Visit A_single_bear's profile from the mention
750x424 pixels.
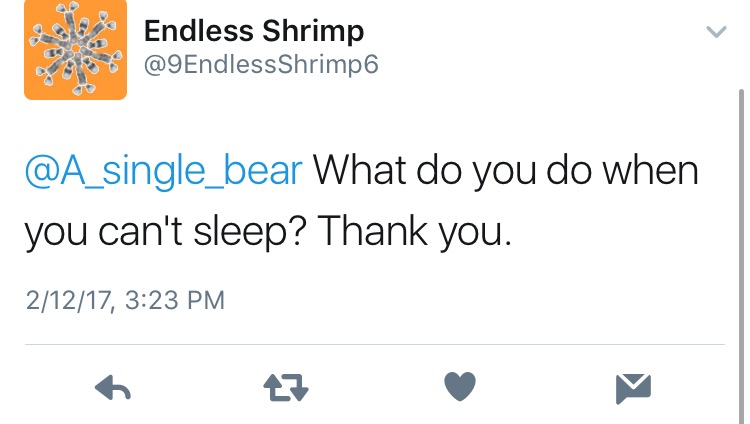click(x=163, y=170)
